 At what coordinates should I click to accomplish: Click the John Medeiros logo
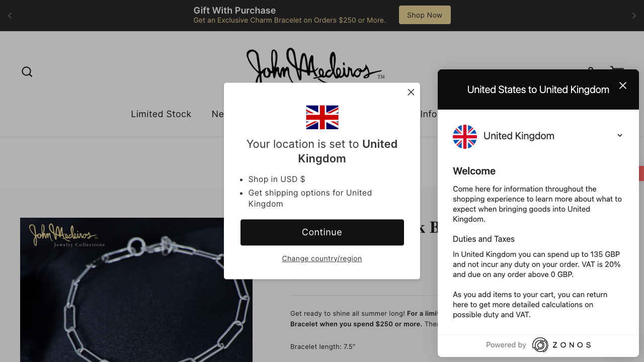315,65
